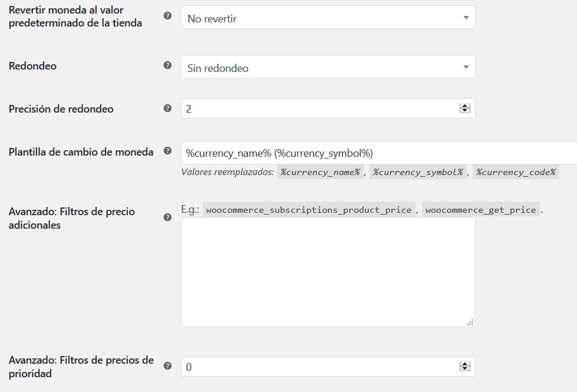Viewport: 577px width, 392px height.
Task: Expand the 'Sin redondeo' rounding dropdown
Action: point(328,68)
